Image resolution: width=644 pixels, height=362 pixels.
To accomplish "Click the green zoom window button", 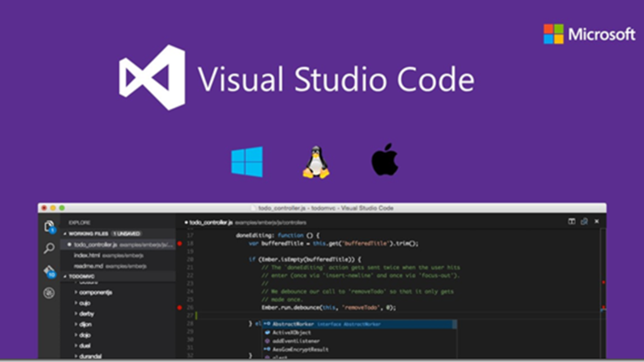I will [x=62, y=208].
